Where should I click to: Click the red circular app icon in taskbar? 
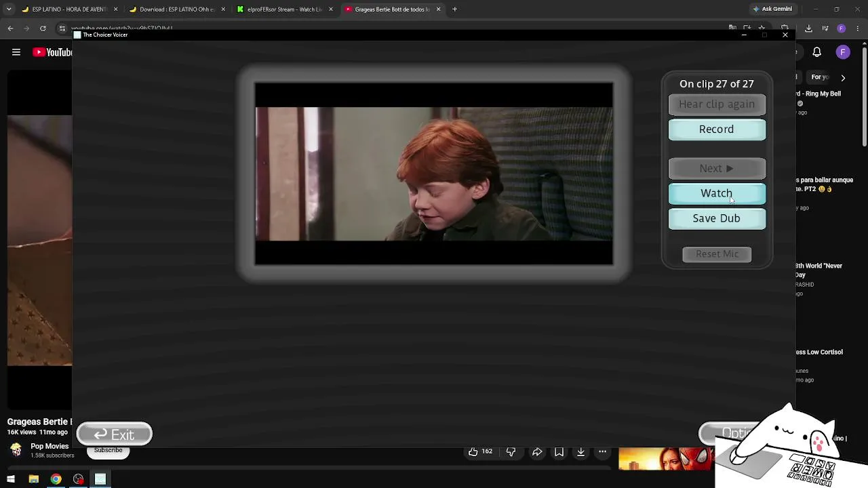pos(78,479)
